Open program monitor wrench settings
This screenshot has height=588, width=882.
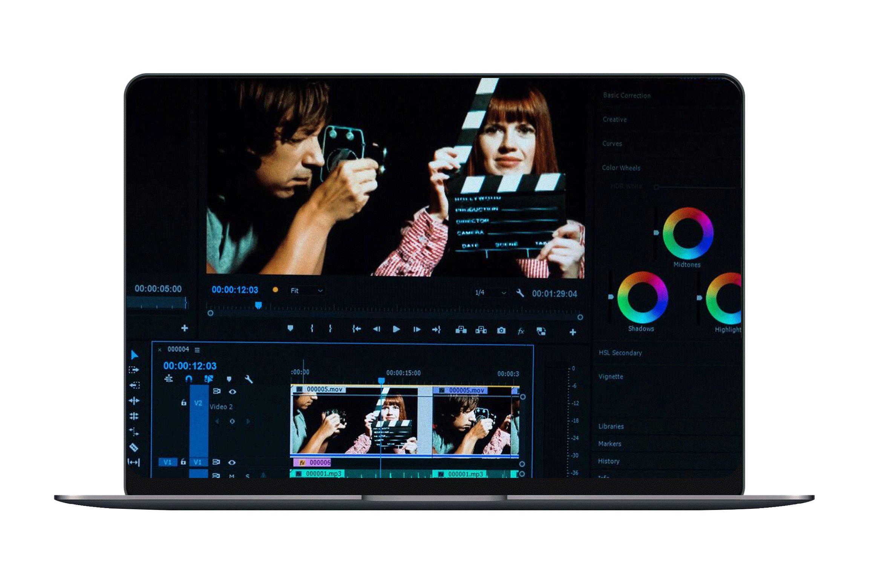[x=520, y=293]
